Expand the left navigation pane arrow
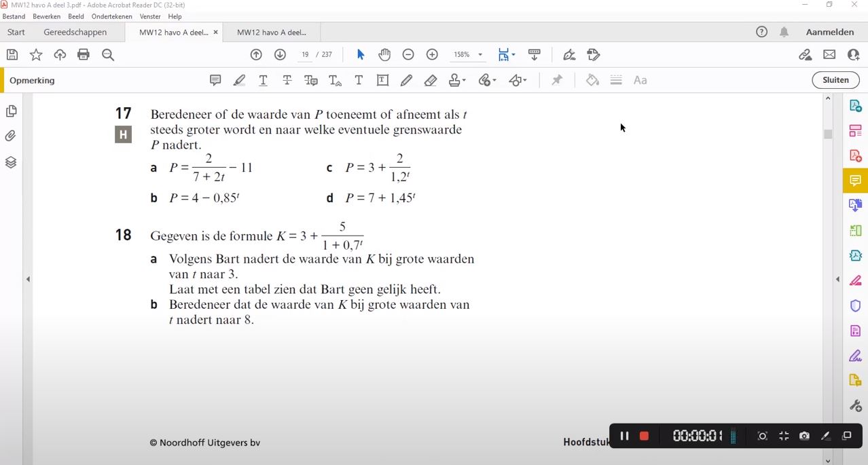The image size is (868, 465). point(28,279)
